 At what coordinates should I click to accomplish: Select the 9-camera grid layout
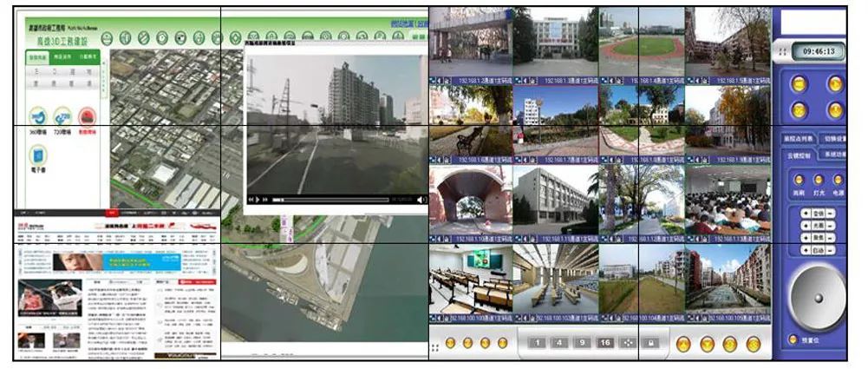[x=583, y=342]
